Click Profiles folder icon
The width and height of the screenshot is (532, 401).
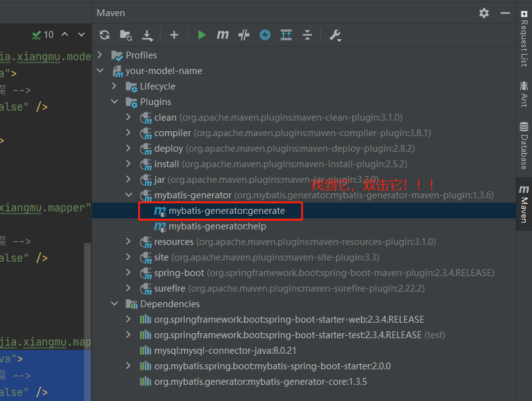click(117, 55)
